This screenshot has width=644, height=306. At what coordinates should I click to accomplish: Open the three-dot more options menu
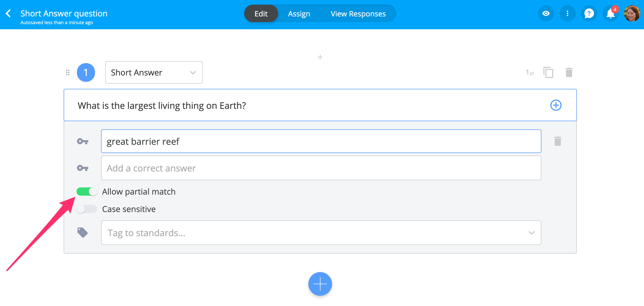pyautogui.click(x=567, y=14)
